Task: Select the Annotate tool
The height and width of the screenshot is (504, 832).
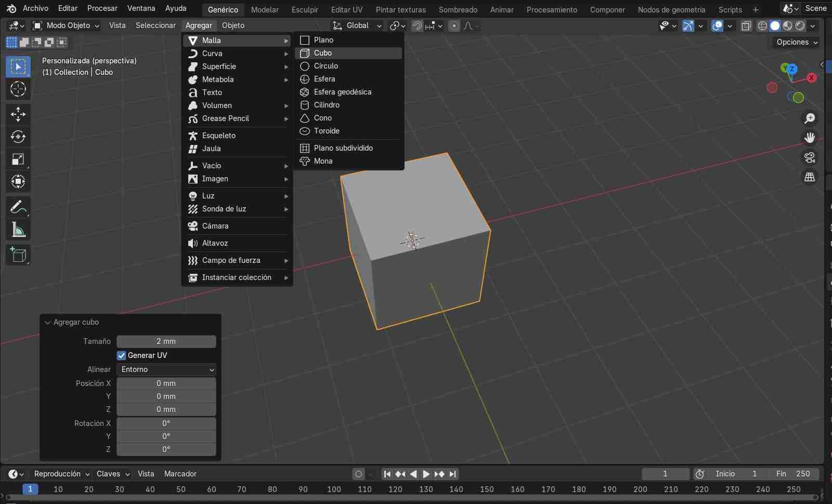Action: (18, 207)
